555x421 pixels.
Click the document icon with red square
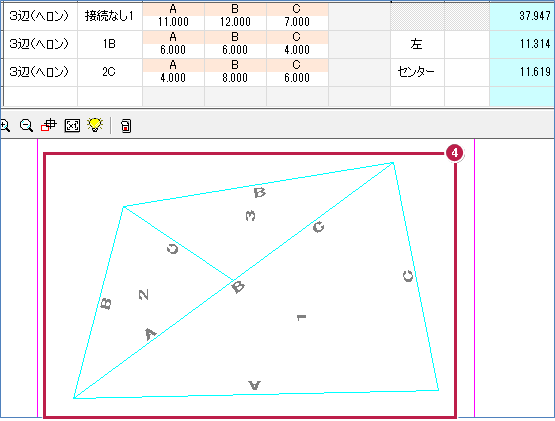coord(126,126)
